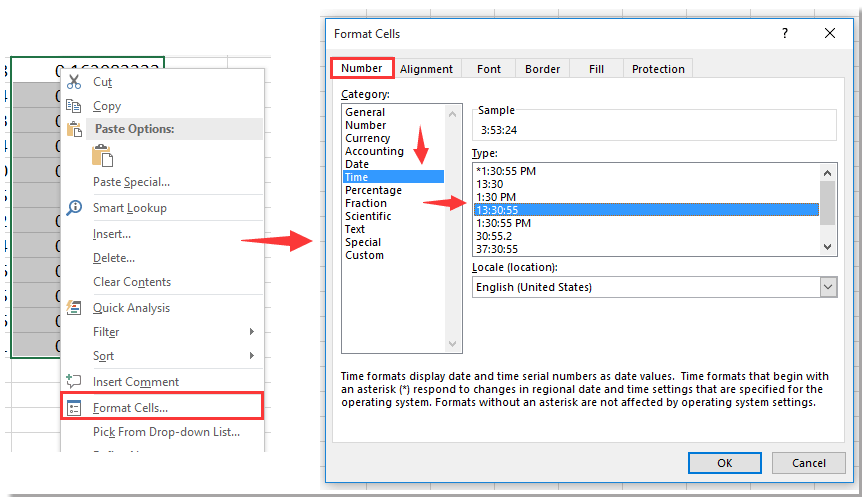Click the Cut scissors icon
The image size is (862, 497).
(74, 82)
